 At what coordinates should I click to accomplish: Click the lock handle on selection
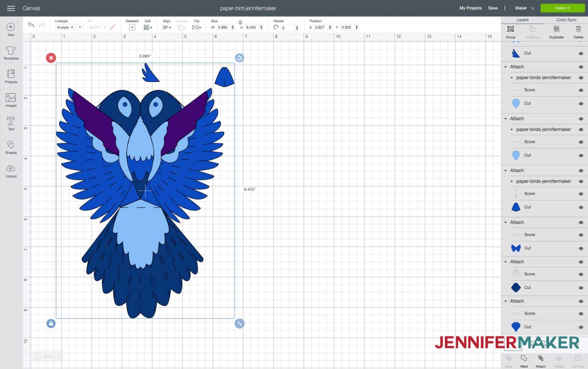[x=51, y=323]
